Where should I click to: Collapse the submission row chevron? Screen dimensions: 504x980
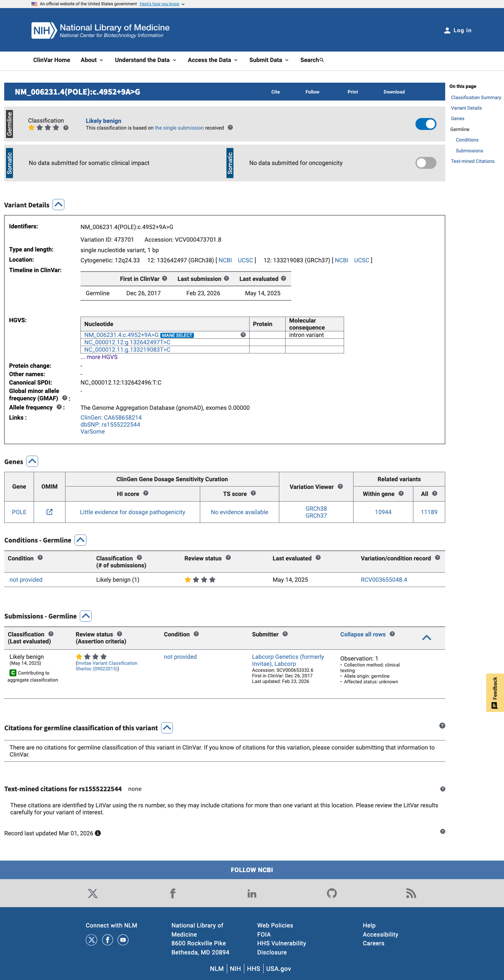click(426, 637)
